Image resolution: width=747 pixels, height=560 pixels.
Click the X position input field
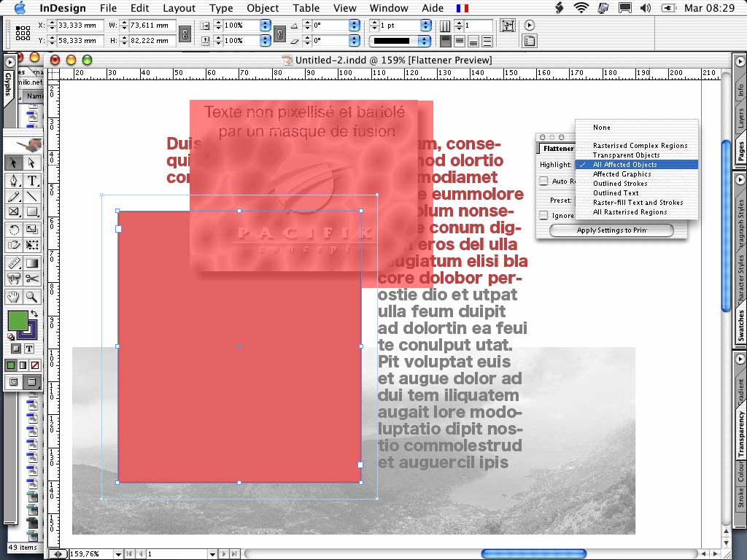point(79,26)
